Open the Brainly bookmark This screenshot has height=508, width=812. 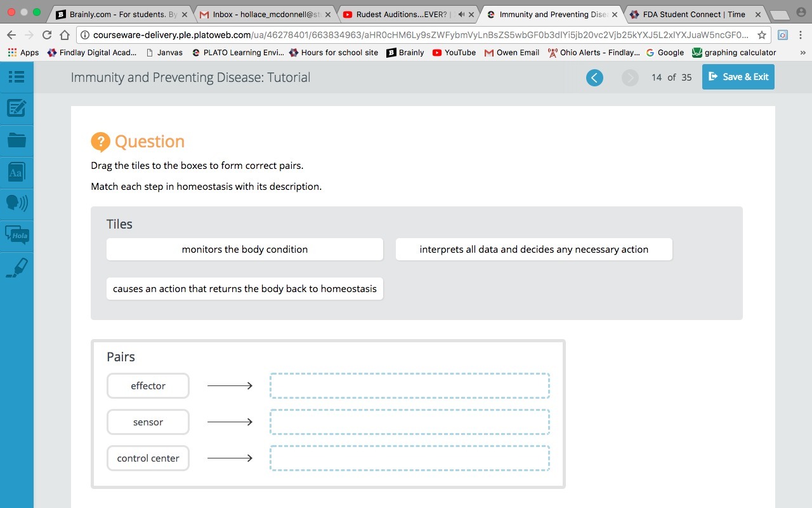tap(405, 53)
